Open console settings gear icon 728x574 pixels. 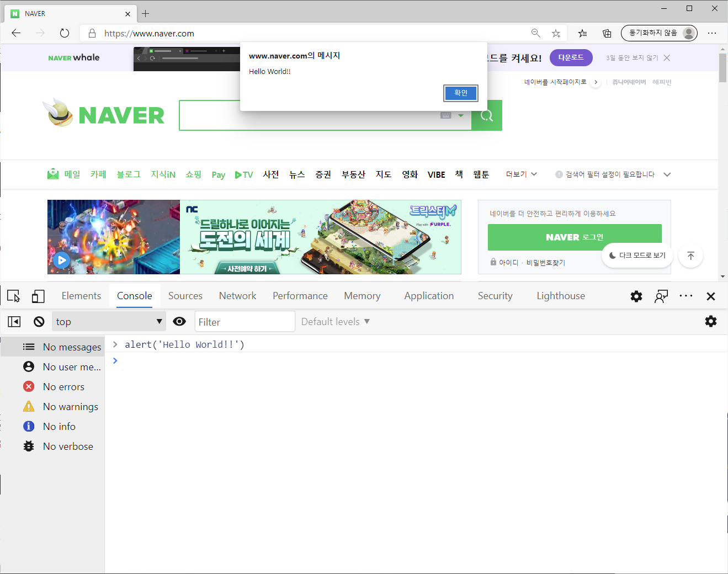pyautogui.click(x=711, y=321)
